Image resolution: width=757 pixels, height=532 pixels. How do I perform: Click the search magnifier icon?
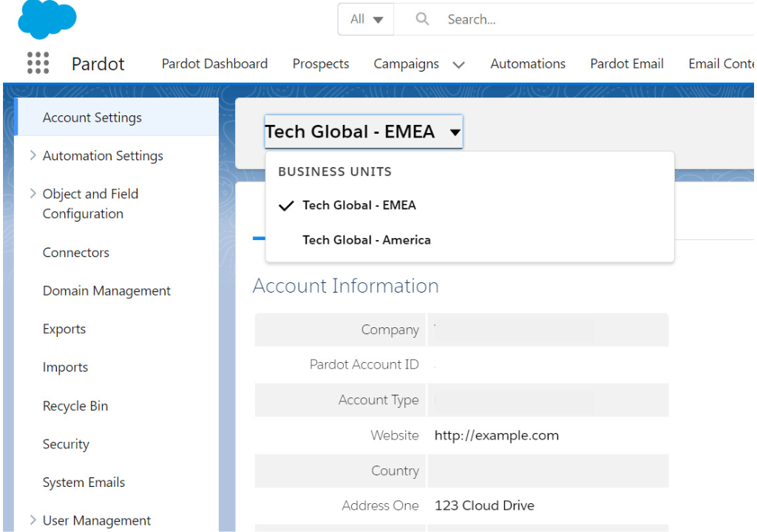422,18
